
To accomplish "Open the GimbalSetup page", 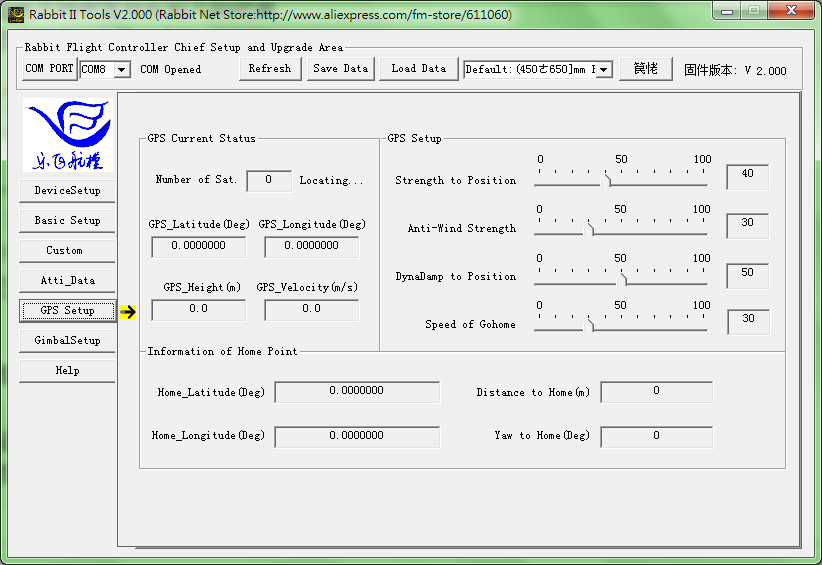I will click(x=67, y=341).
